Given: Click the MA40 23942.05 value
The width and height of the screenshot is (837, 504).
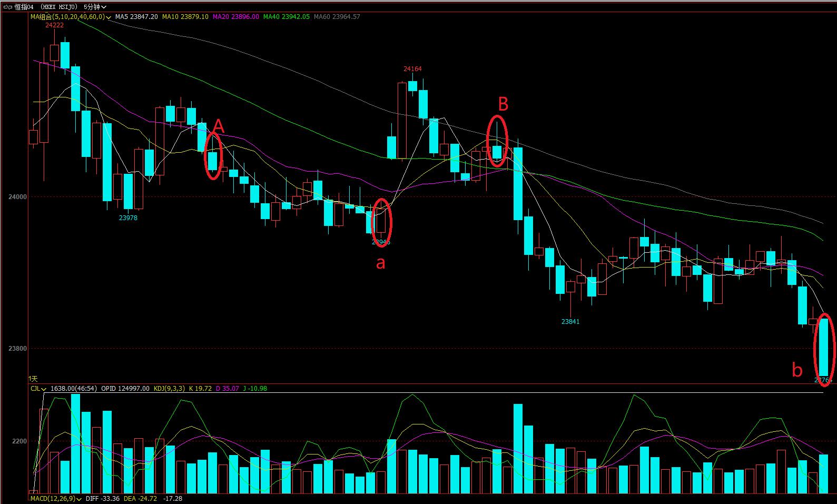Looking at the screenshot, I should 286,17.
